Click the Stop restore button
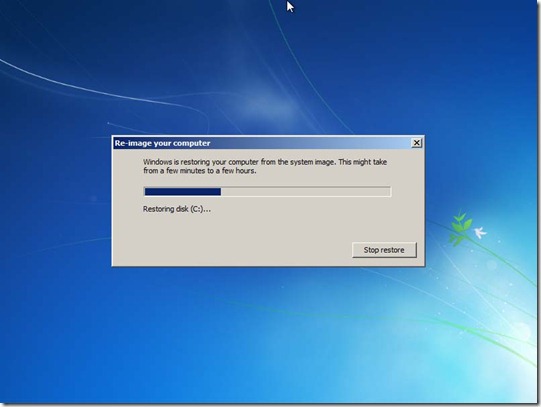 [384, 250]
